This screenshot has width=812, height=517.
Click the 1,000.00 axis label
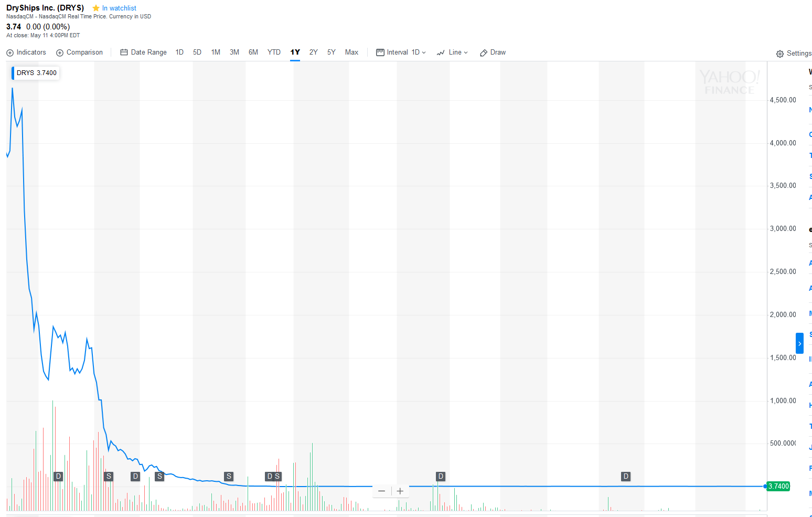[783, 401]
